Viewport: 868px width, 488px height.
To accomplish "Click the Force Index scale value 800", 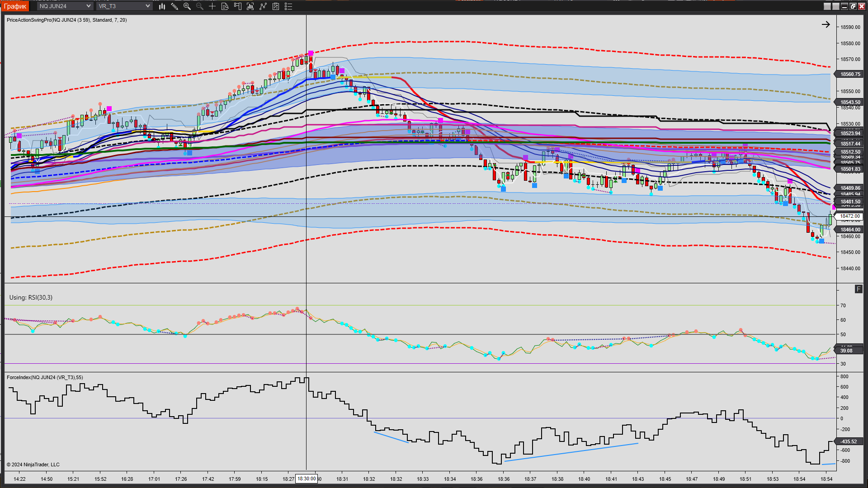I will tap(844, 376).
